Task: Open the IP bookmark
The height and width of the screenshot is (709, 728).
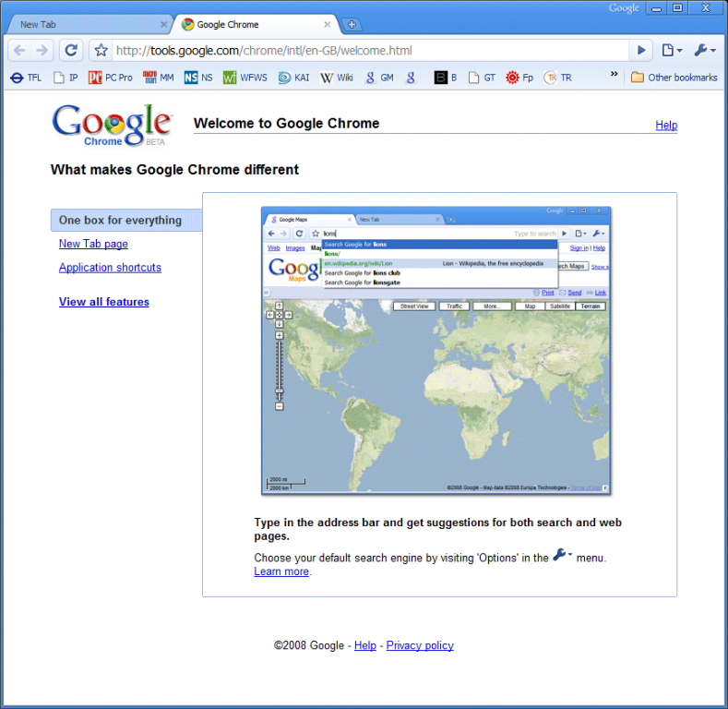Action: point(66,78)
